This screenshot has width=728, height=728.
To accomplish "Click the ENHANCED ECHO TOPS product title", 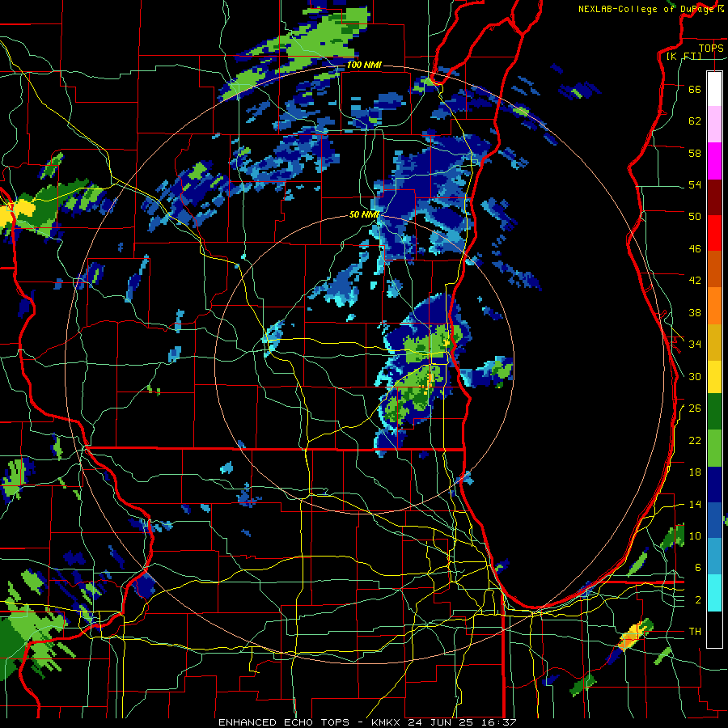I will (x=284, y=722).
